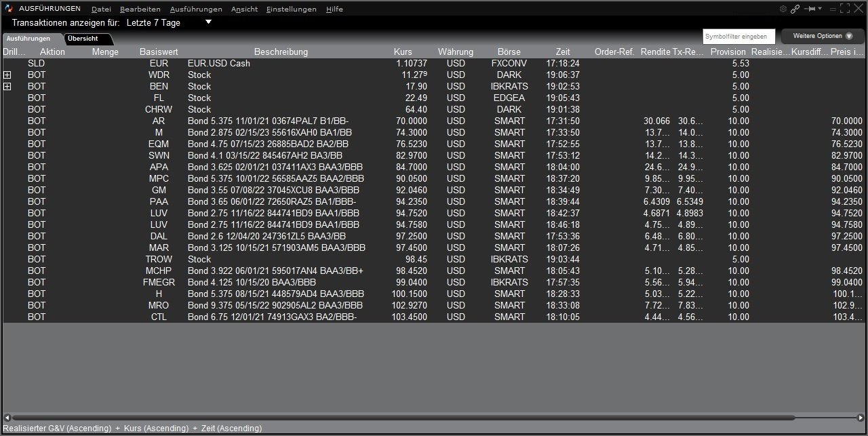Screen dimensions: 868x436
Task: Select the EUR.USD Cash row description
Action: 219,64
